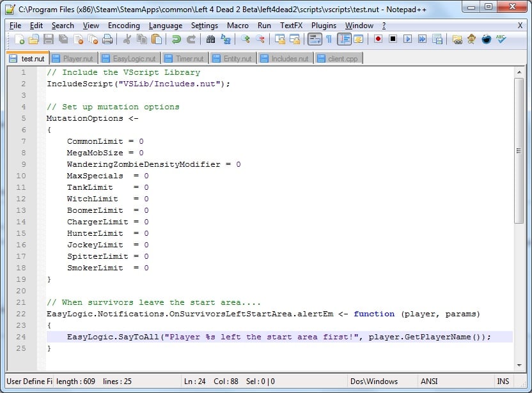Select the test.nut tab
The height and width of the screenshot is (393, 532).
[x=28, y=58]
